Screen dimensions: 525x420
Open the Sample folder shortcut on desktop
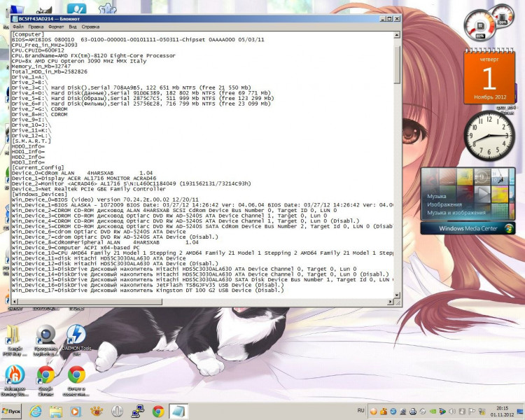(15, 339)
